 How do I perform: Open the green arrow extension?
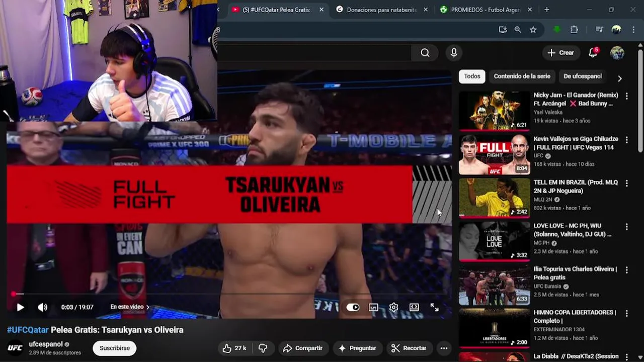[x=557, y=30]
